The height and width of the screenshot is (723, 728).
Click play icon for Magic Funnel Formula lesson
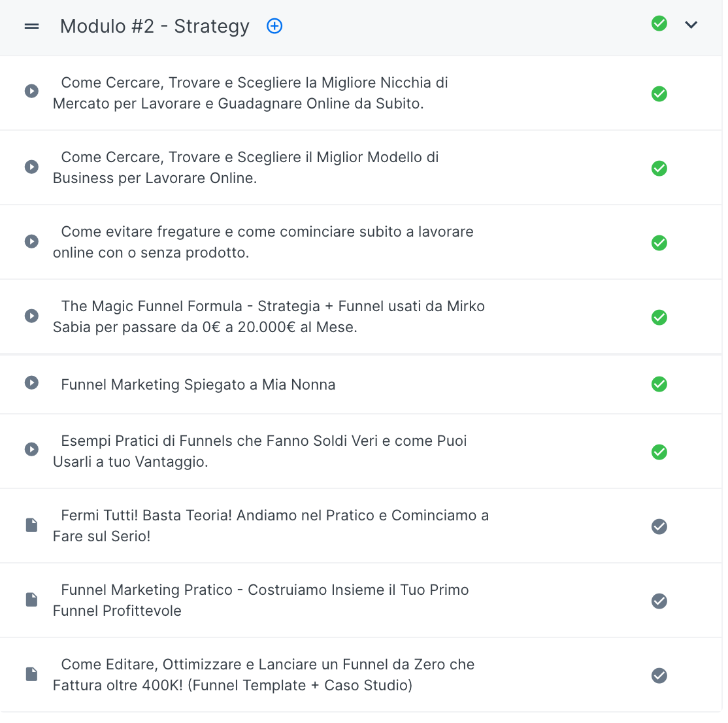point(31,316)
